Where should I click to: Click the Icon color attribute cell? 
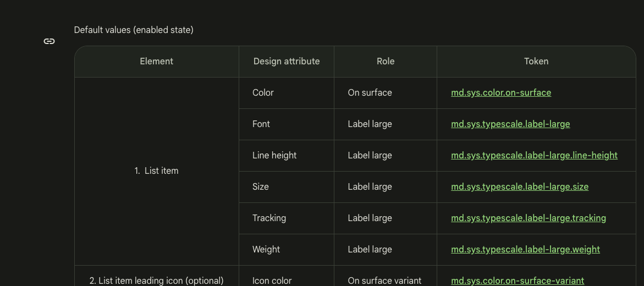(287, 276)
